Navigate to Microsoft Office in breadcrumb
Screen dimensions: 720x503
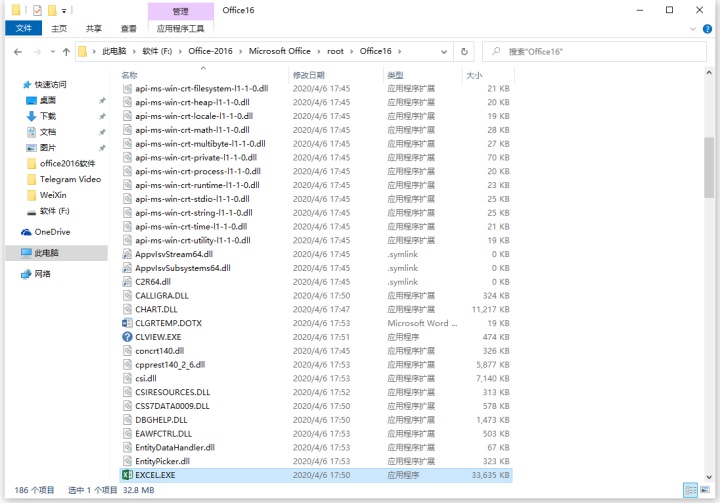(280, 51)
